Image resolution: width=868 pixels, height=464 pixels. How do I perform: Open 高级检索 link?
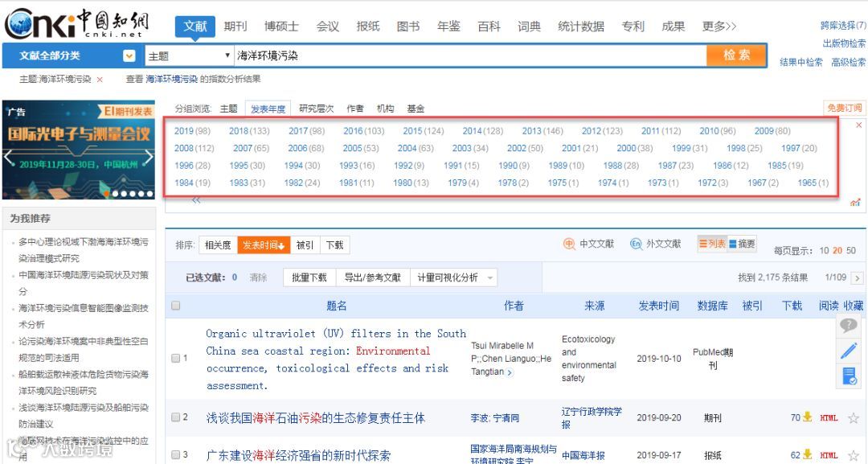click(x=848, y=63)
